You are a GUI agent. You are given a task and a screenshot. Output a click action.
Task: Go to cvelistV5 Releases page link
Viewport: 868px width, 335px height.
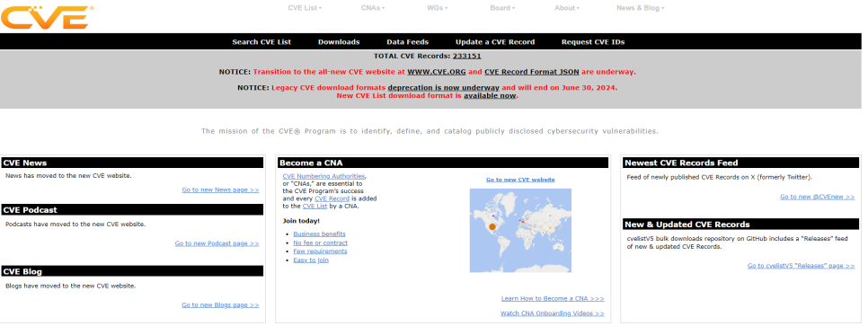(801, 266)
